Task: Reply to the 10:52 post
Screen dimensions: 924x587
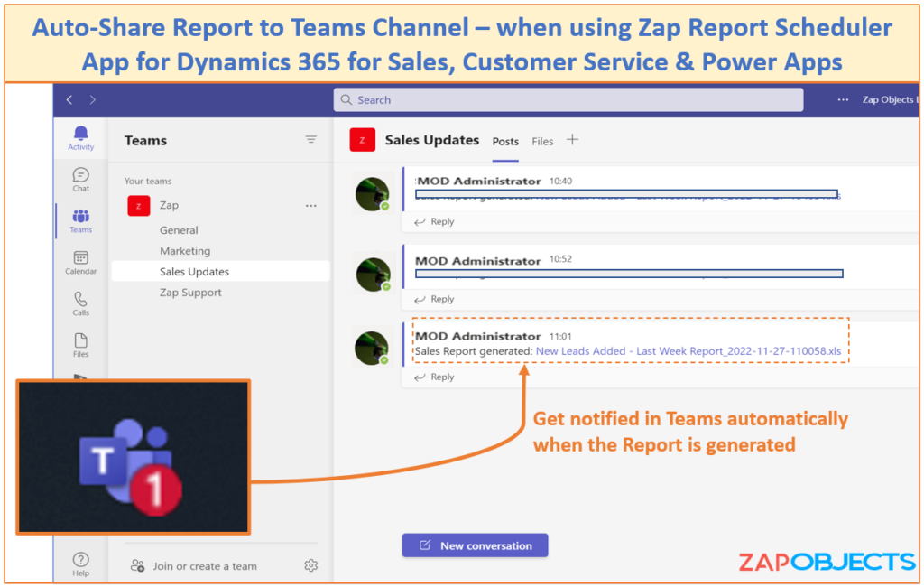Action: coord(434,299)
